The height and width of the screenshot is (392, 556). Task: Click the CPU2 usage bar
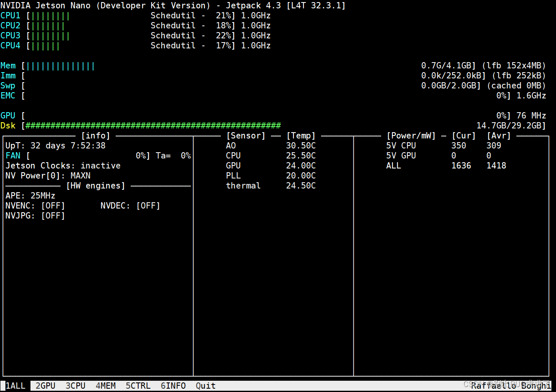(x=48, y=26)
